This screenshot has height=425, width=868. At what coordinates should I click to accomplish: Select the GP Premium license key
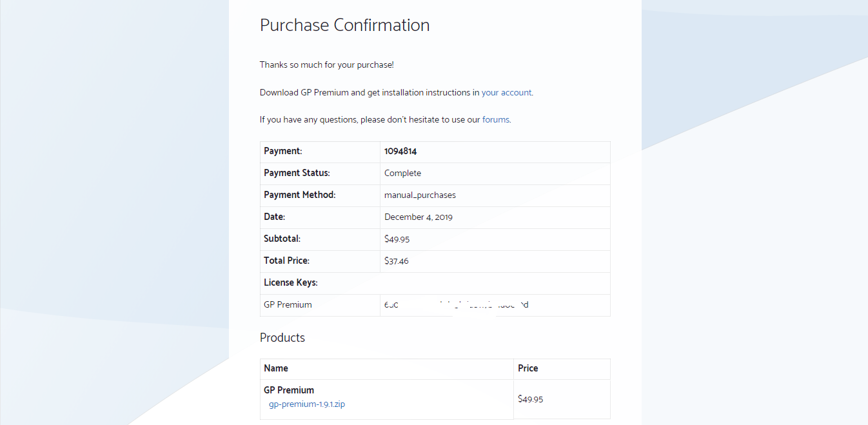tap(457, 304)
